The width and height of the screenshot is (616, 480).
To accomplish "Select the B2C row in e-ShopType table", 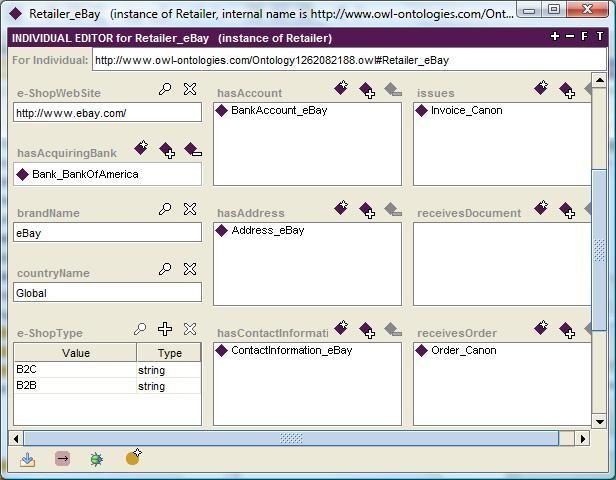I will (x=107, y=370).
